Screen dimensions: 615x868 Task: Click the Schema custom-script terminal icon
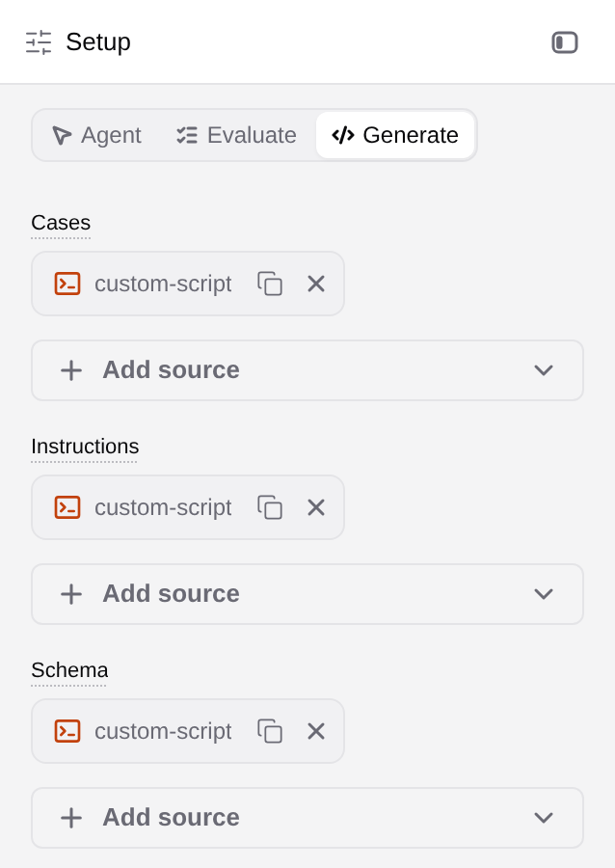point(67,731)
